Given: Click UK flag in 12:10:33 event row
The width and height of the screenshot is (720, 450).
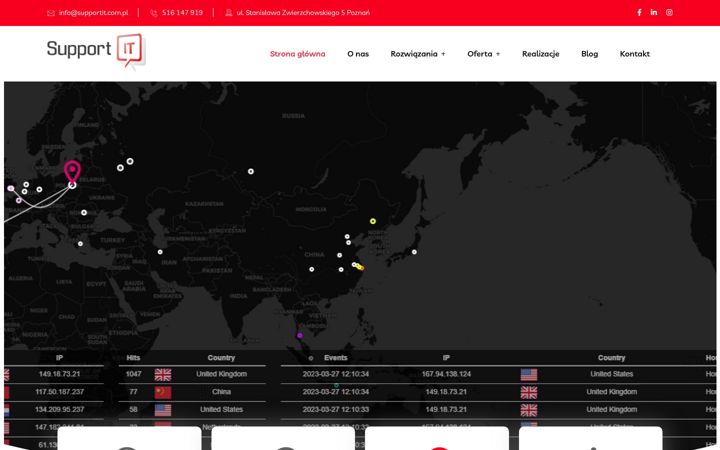Looking at the screenshot, I should (529, 410).
